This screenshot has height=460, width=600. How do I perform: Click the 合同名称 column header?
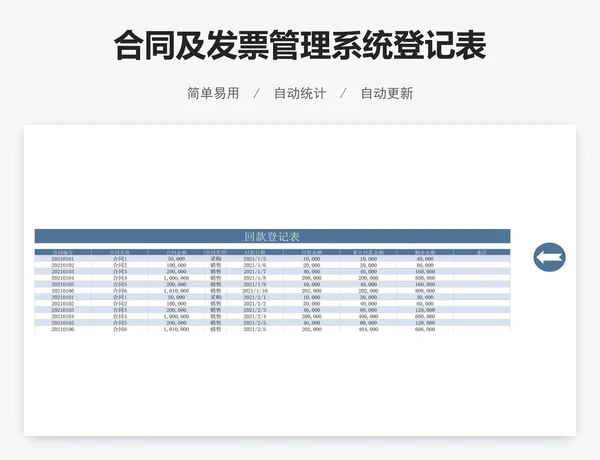(x=120, y=252)
